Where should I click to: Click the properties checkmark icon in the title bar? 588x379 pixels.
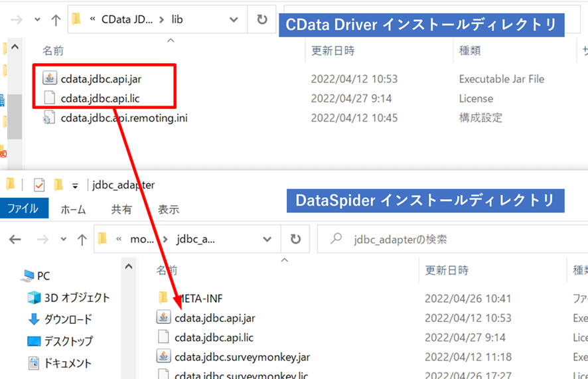point(39,185)
